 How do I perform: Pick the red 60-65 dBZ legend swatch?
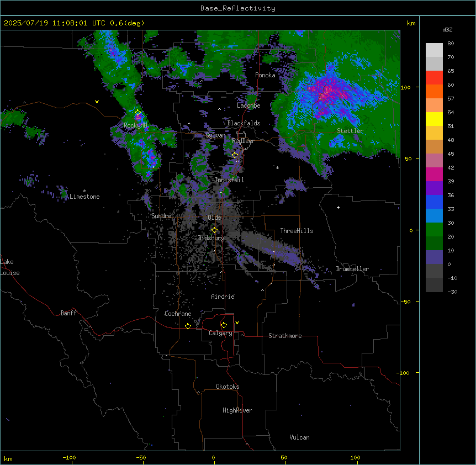[434, 78]
